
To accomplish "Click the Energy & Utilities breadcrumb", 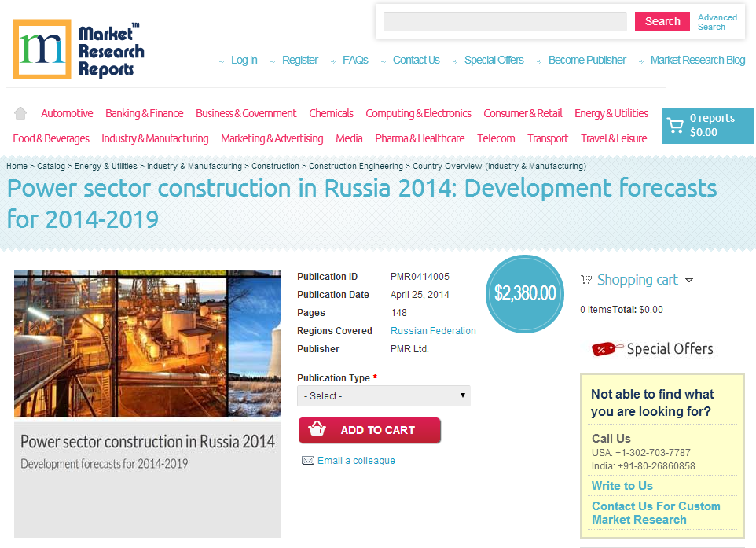I will (x=106, y=166).
